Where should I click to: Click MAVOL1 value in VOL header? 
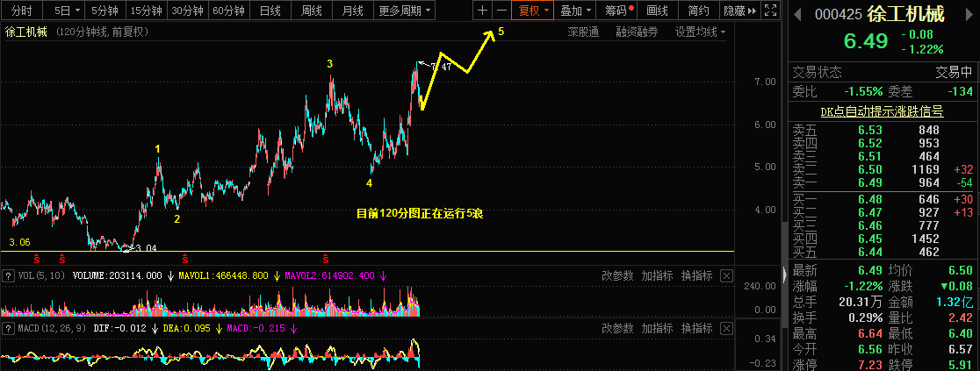225,275
